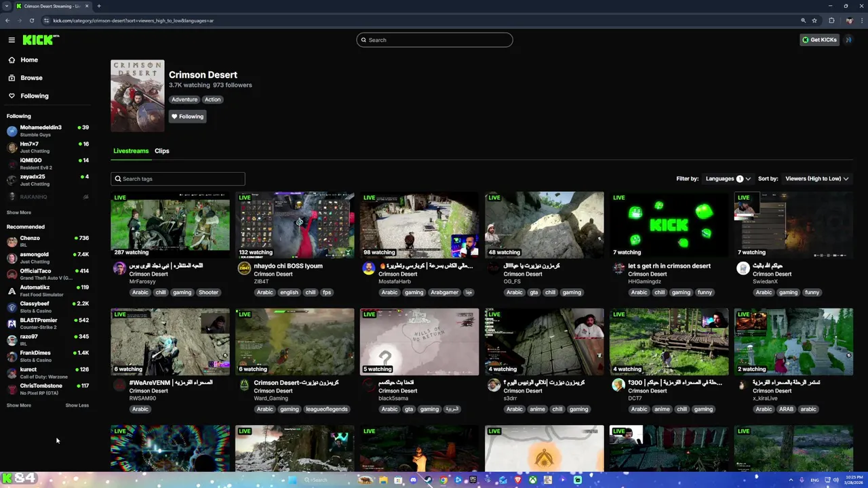Click the OG_FS channel avatar

tap(494, 268)
